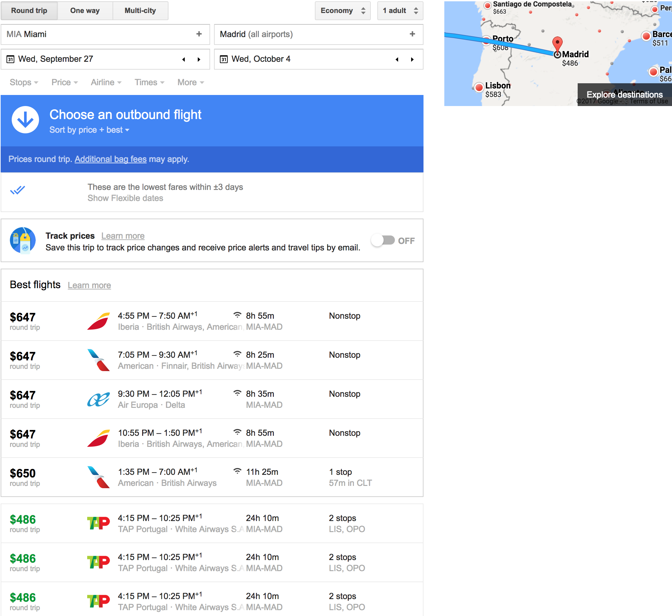This screenshot has height=616, width=672.
Task: Open Learn more next to Best flights
Action: [89, 285]
